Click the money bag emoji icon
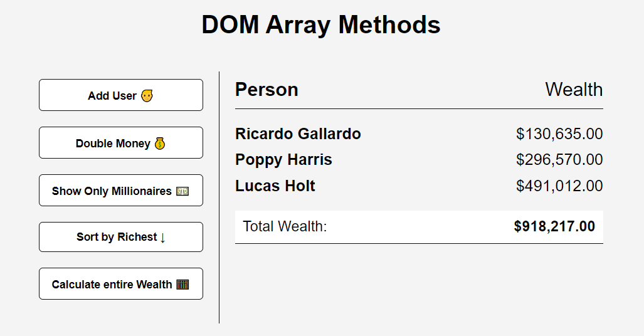The image size is (644, 336). (160, 144)
